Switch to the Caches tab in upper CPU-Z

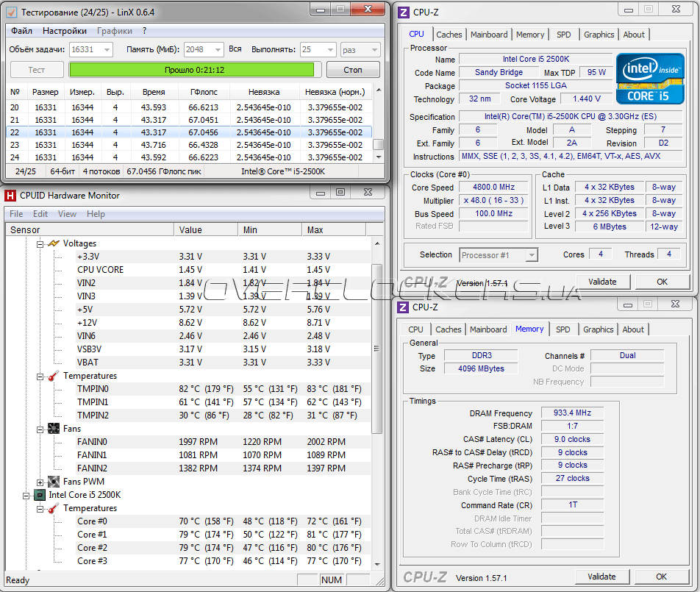click(449, 35)
